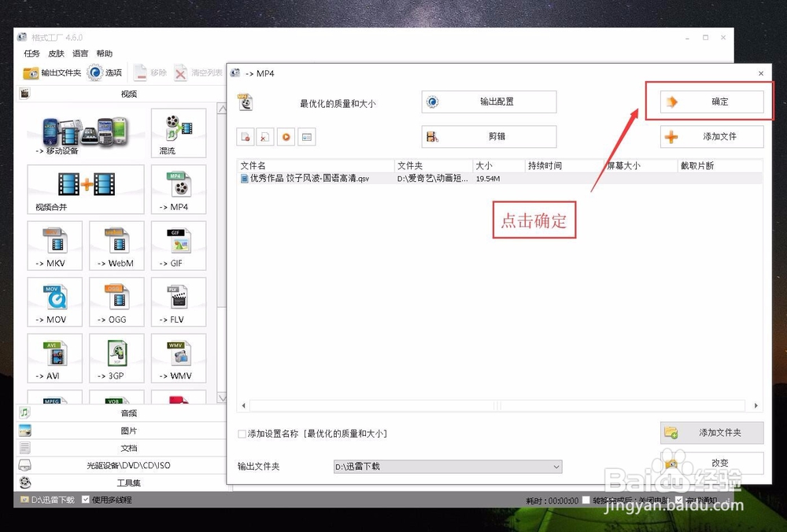This screenshot has width=787, height=532.
Task: Select the FLV output format icon
Action: [179, 301]
